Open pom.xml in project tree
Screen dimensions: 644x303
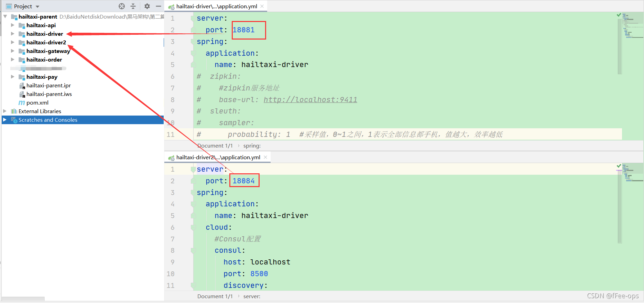pos(37,102)
